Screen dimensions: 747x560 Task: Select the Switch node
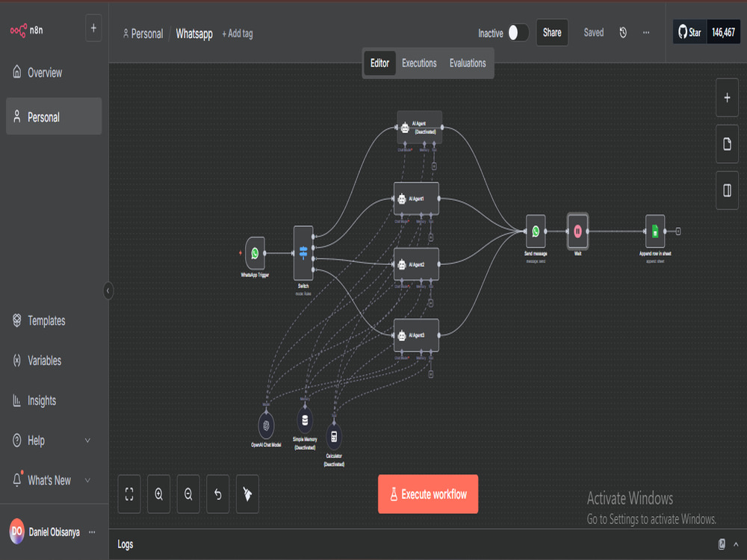(303, 252)
